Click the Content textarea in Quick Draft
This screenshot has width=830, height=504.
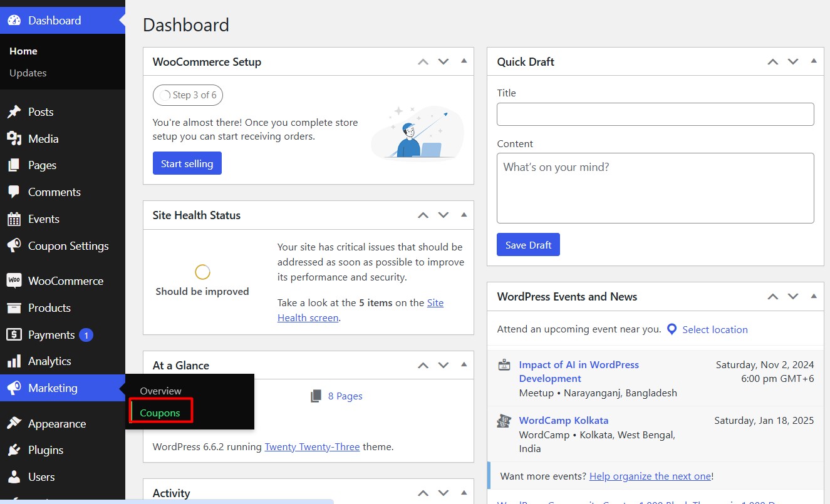tap(655, 188)
